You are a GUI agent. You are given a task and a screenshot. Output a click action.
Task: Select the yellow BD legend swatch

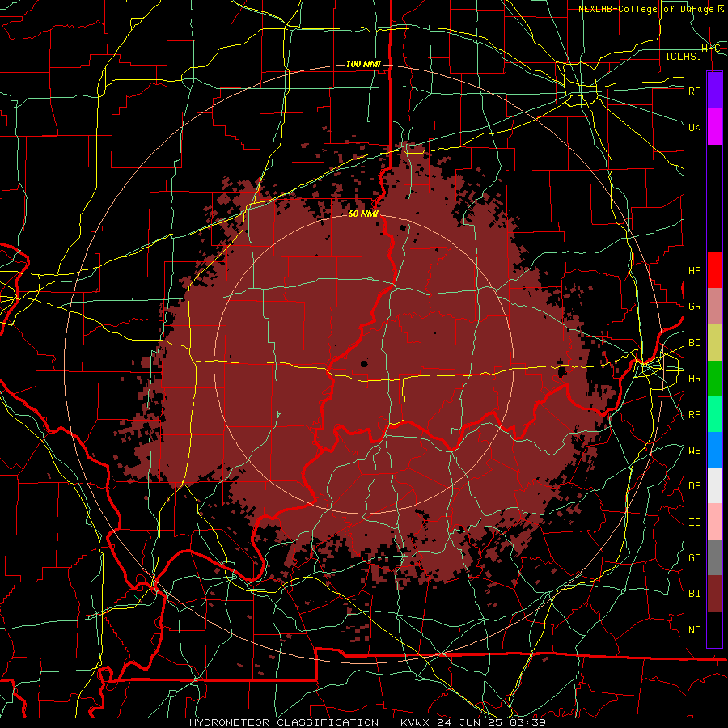(714, 342)
